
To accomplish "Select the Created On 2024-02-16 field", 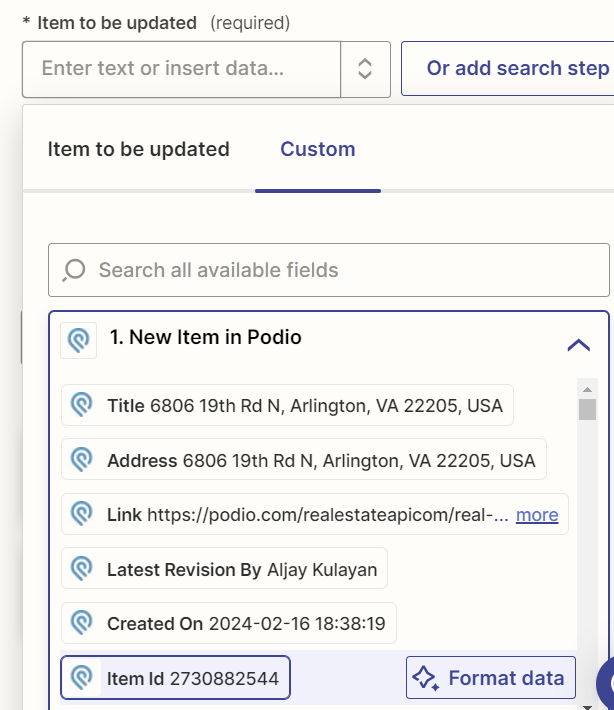I will click(x=229, y=623).
